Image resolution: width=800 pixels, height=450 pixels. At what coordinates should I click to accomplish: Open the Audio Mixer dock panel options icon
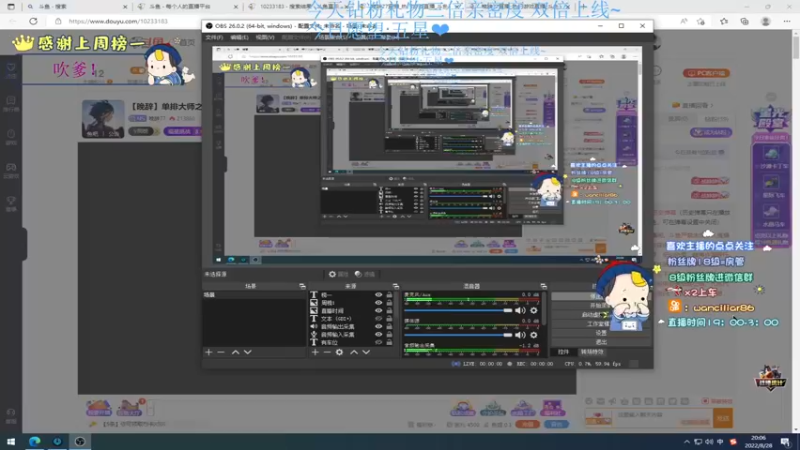click(543, 286)
